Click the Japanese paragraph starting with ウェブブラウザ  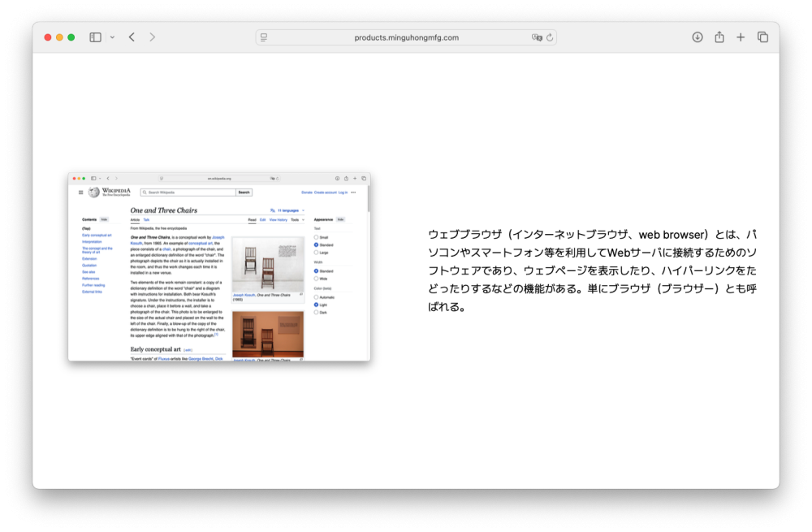[x=593, y=270]
